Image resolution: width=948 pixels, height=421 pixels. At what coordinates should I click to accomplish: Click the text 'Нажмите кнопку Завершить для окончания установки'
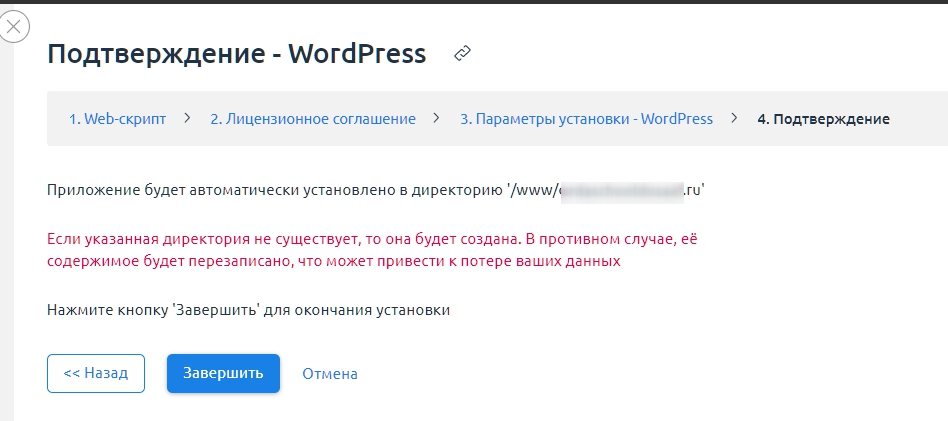pos(248,310)
